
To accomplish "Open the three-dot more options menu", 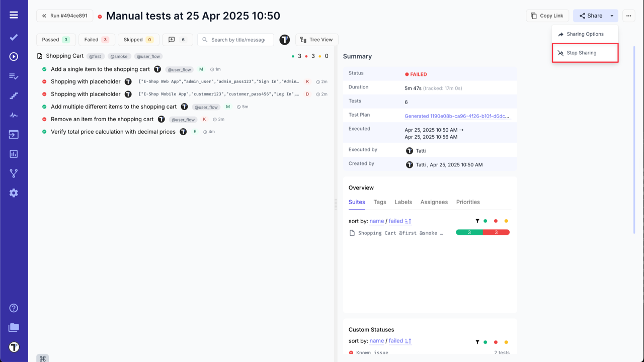I will [628, 16].
